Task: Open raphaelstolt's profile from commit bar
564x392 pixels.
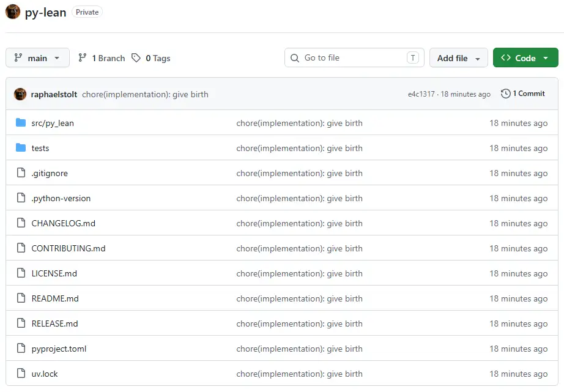Action: (x=54, y=94)
